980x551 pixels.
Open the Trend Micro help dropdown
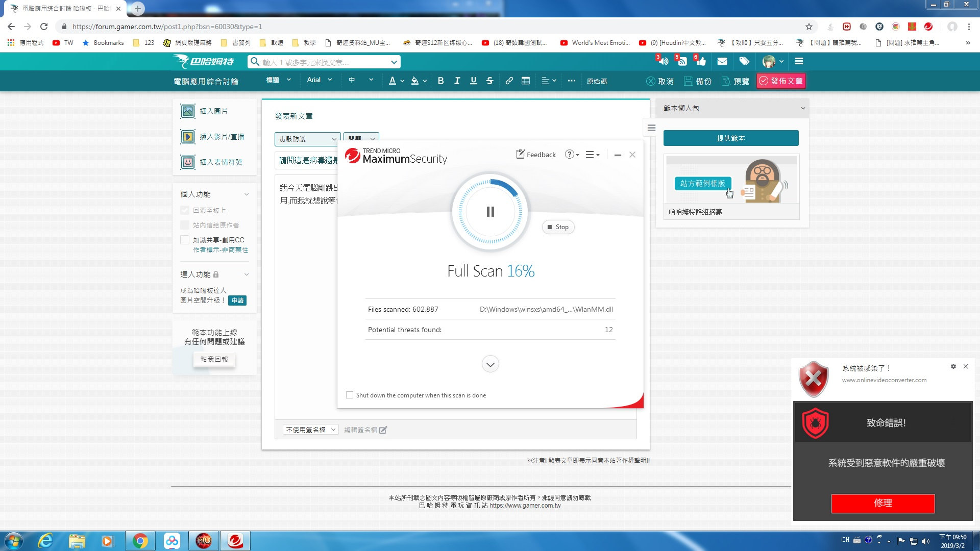point(572,155)
